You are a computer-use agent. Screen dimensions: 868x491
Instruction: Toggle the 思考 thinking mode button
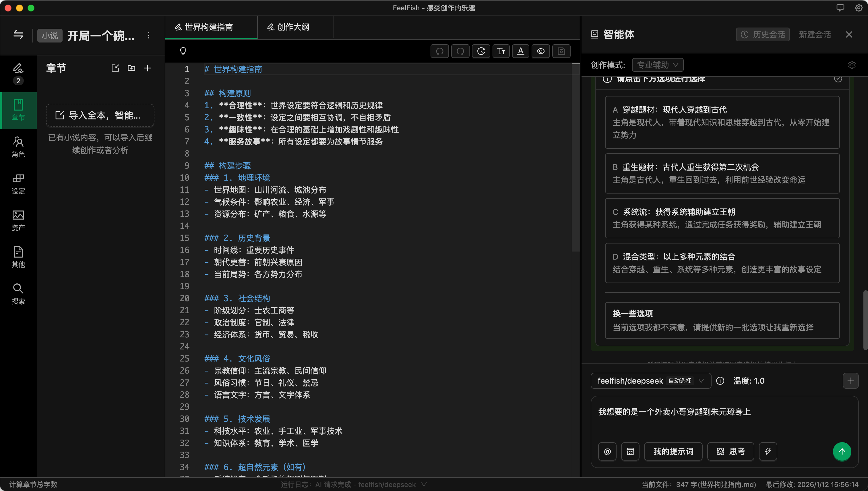pos(731,451)
